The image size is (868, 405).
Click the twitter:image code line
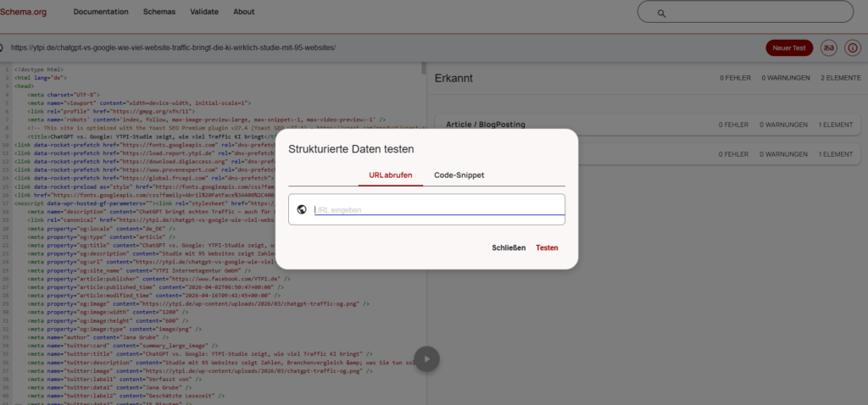200,371
